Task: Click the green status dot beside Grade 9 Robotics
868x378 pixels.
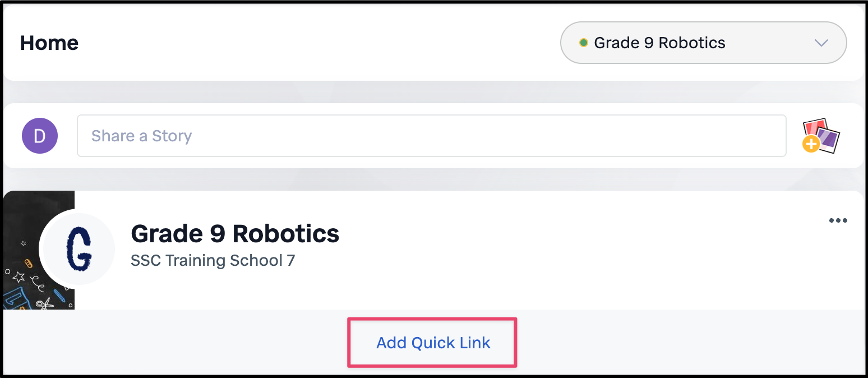Action: point(583,43)
